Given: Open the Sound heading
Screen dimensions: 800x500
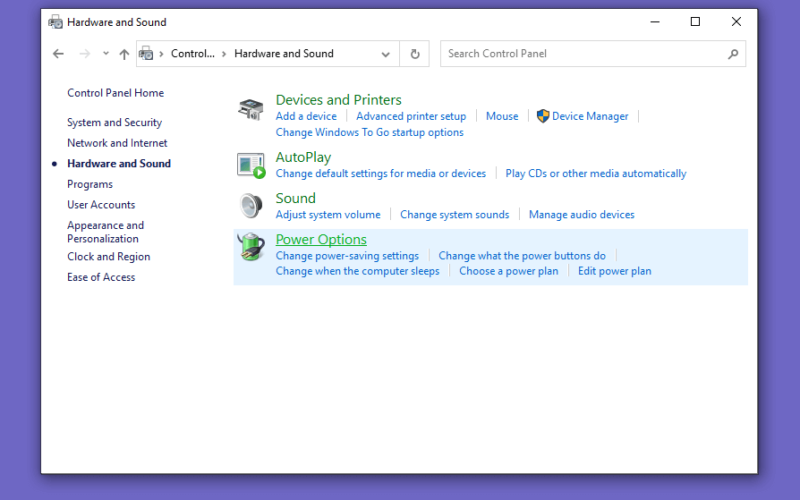Looking at the screenshot, I should pyautogui.click(x=295, y=198).
